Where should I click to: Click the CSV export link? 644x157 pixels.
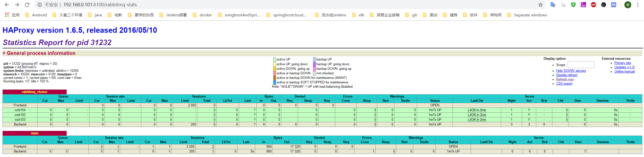564,84
